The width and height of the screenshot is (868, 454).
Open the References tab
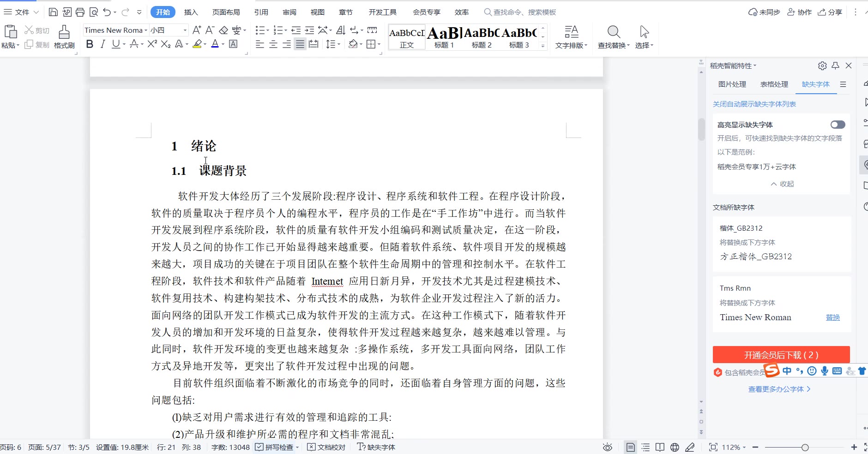click(261, 12)
